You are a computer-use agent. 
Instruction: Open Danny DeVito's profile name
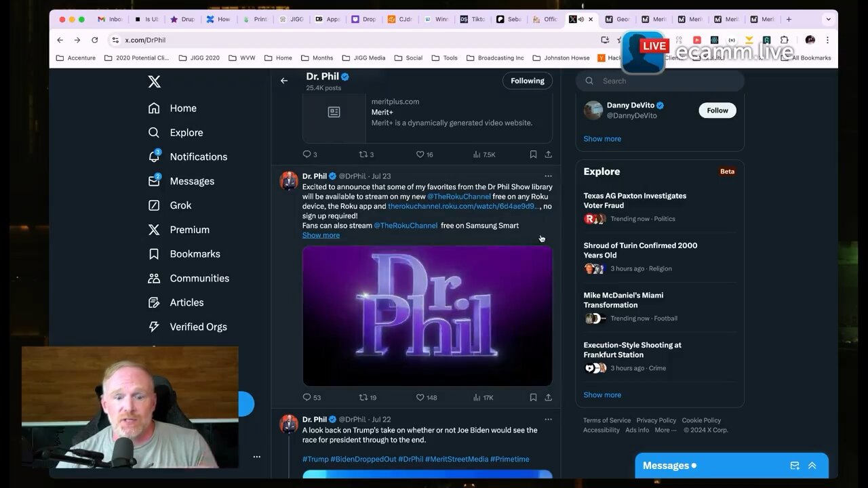pyautogui.click(x=630, y=105)
